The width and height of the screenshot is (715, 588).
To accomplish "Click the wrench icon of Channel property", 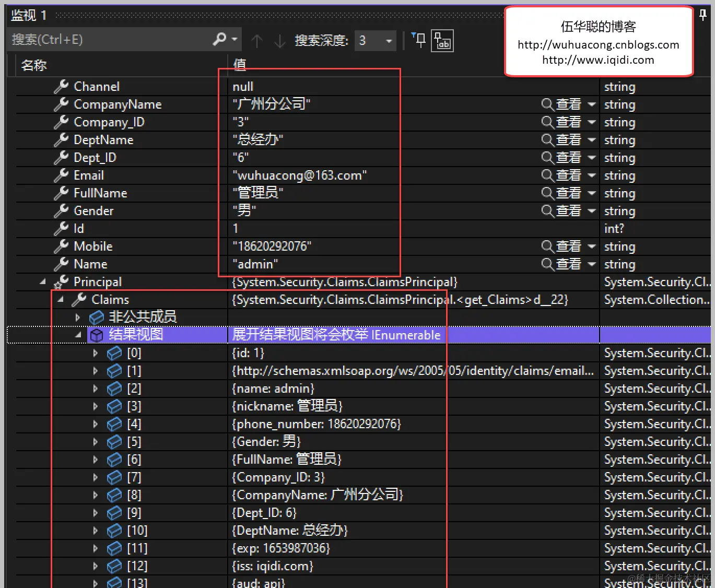I will click(61, 86).
